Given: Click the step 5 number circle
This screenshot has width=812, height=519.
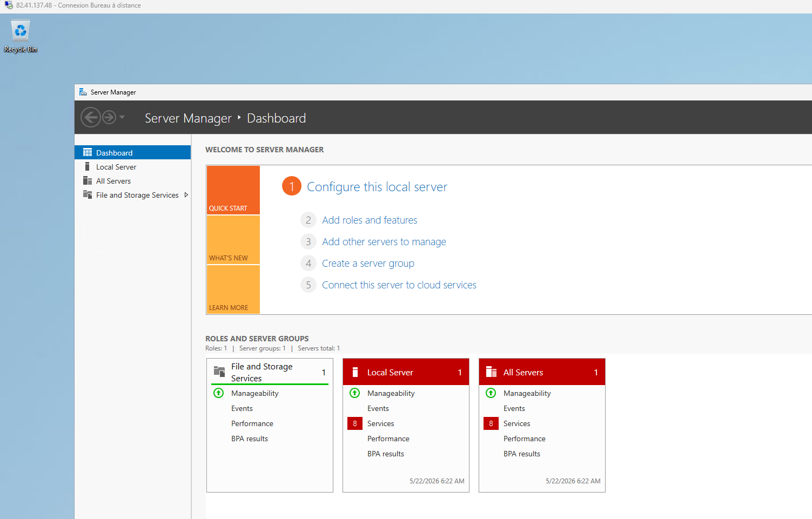Looking at the screenshot, I should coord(308,285).
